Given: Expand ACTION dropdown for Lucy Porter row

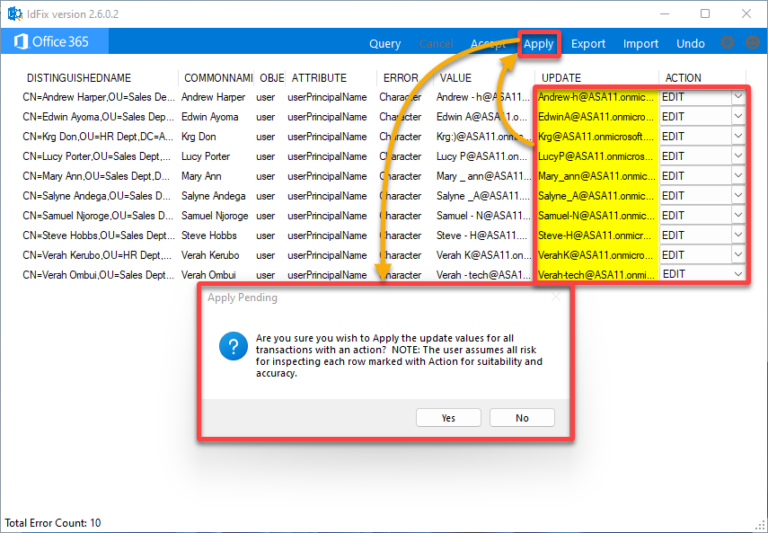Looking at the screenshot, I should click(x=738, y=156).
